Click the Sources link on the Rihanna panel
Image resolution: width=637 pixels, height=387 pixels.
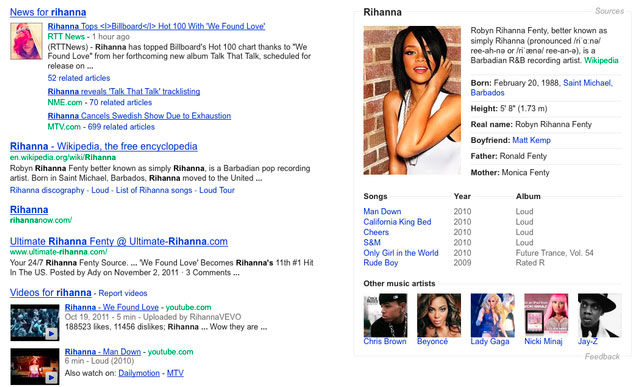[609, 11]
